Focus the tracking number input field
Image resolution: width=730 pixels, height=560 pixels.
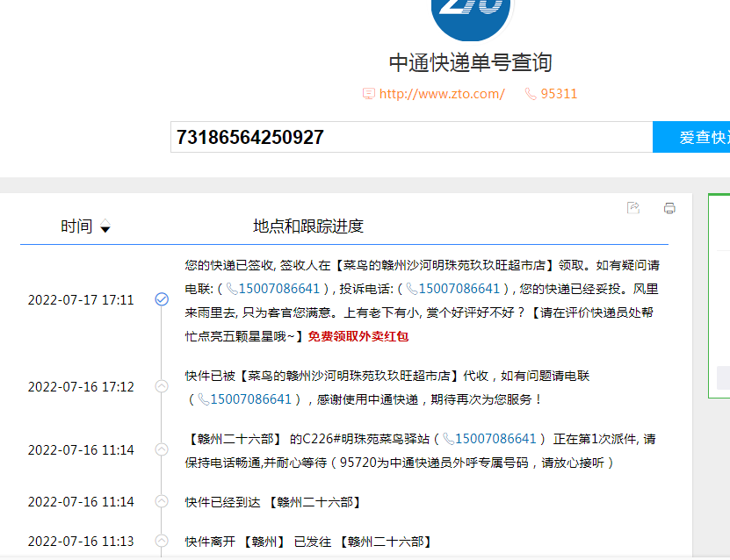[x=411, y=137]
